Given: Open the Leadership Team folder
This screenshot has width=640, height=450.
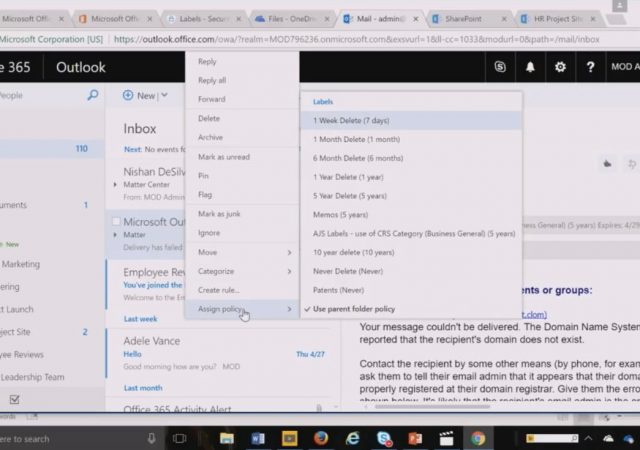Looking at the screenshot, I should click(33, 377).
